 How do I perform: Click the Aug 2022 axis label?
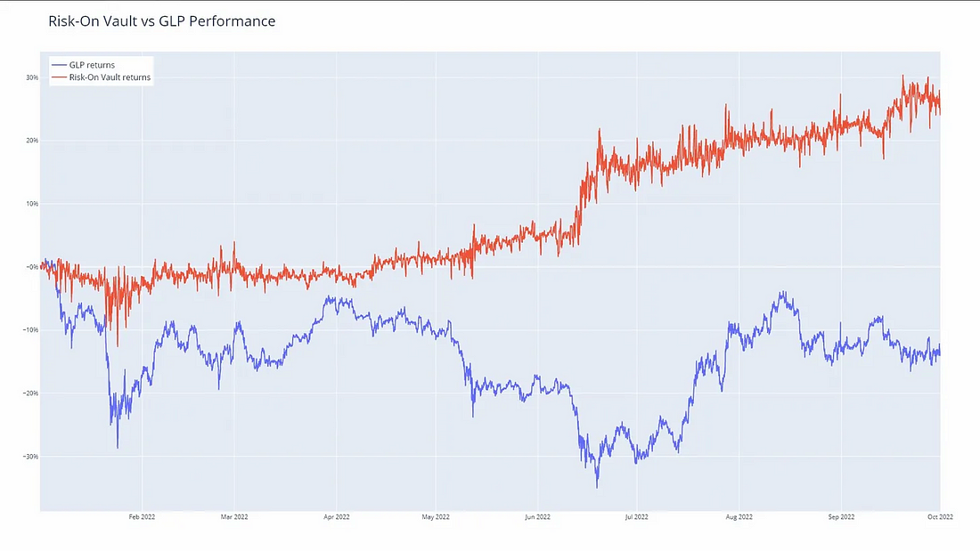click(x=739, y=516)
